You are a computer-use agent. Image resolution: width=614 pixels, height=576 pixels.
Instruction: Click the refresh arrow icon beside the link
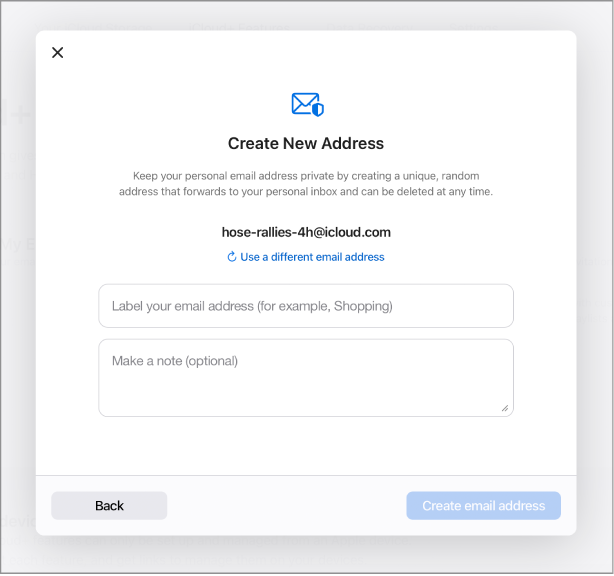coord(232,257)
